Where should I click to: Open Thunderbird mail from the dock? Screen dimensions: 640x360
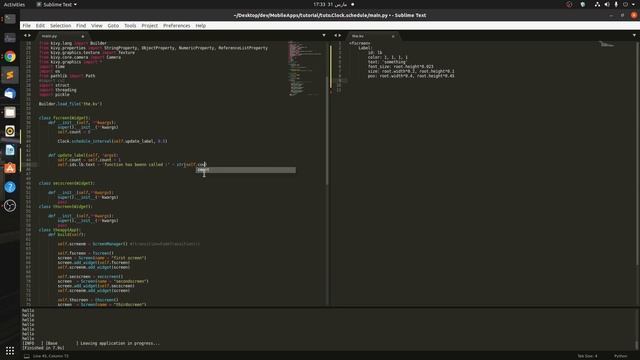[x=10, y=94]
